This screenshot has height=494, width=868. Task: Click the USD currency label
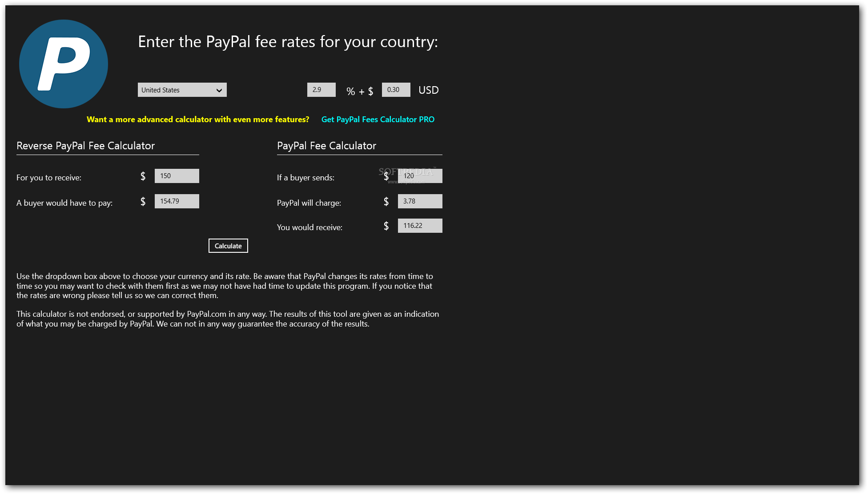pyautogui.click(x=429, y=90)
